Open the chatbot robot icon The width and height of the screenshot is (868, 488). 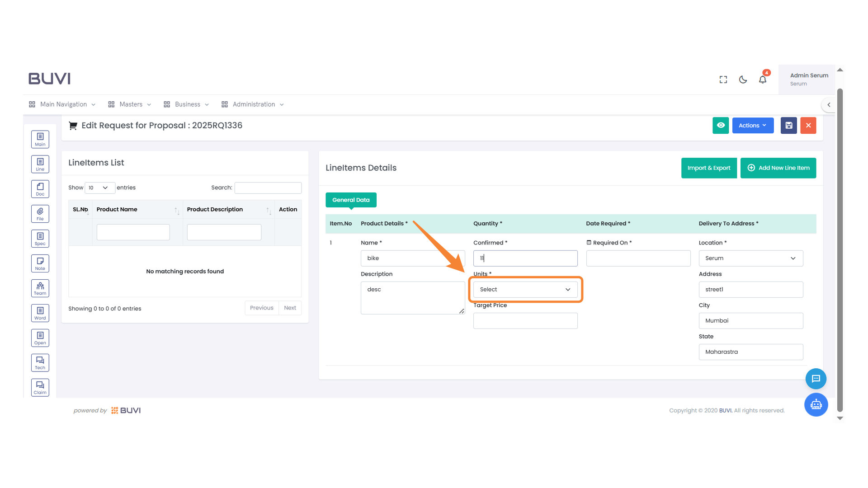click(x=816, y=404)
